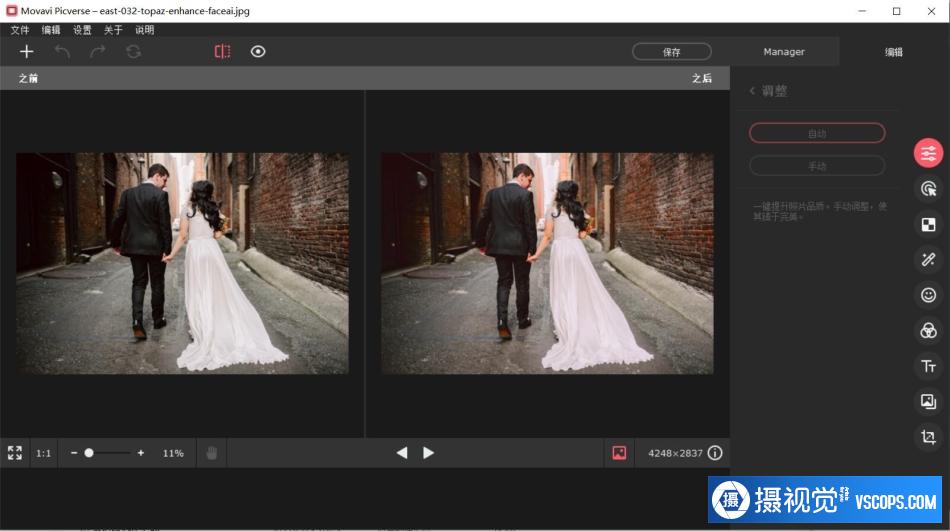The width and height of the screenshot is (950, 531).
Task: Click the 保存 save button
Action: [x=671, y=52]
